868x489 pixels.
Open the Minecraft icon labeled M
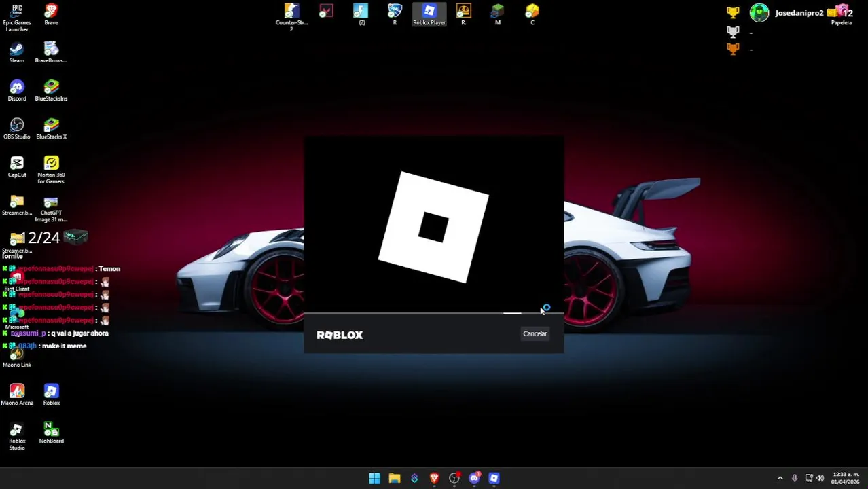(x=498, y=14)
